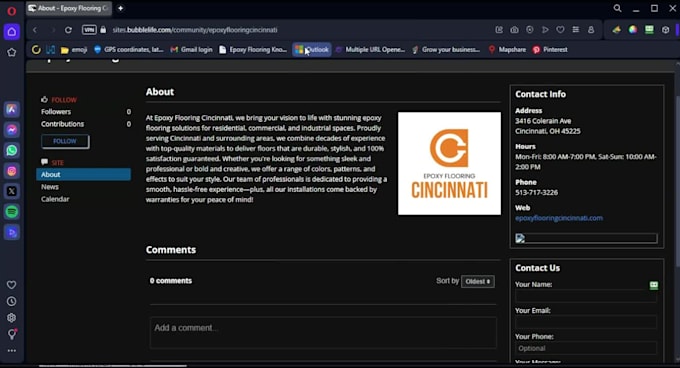Open the Gmail login bookmark
The image size is (680, 368).
coord(191,50)
